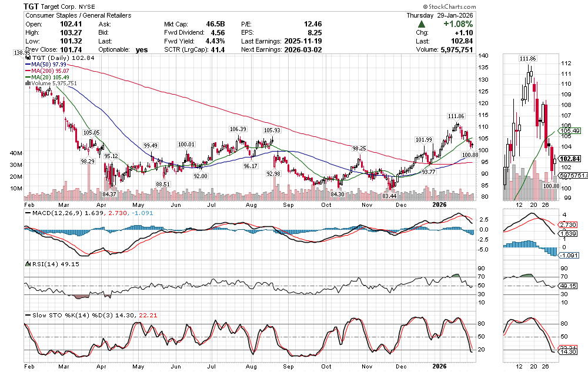Click the candlestick icon beside TGT (Daily)
588x372 pixels.
26,58
